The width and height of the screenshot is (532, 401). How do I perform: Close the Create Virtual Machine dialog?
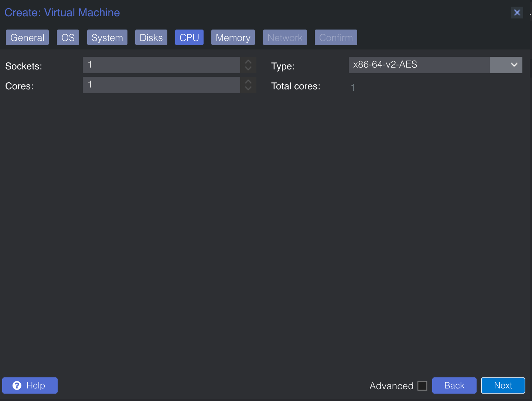pos(517,13)
